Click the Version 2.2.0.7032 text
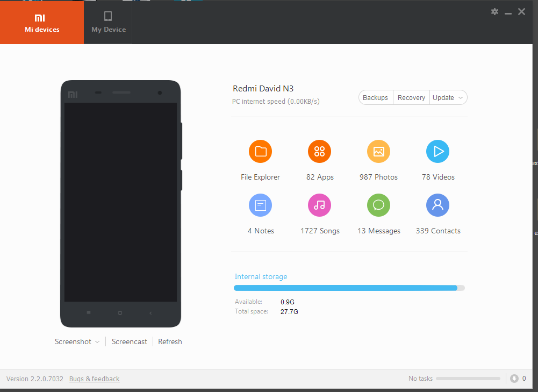Viewport: 538px width, 392px height. pyautogui.click(x=34, y=379)
